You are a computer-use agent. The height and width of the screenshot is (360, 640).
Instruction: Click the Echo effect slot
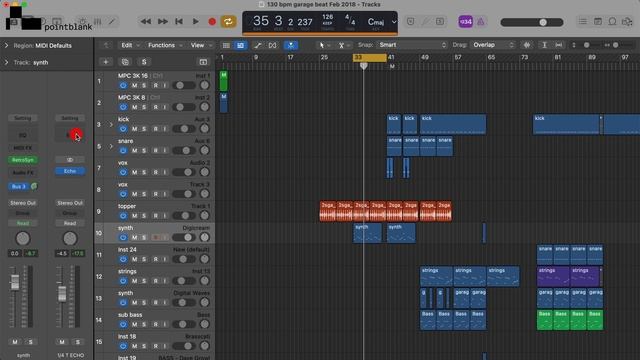(x=70, y=171)
